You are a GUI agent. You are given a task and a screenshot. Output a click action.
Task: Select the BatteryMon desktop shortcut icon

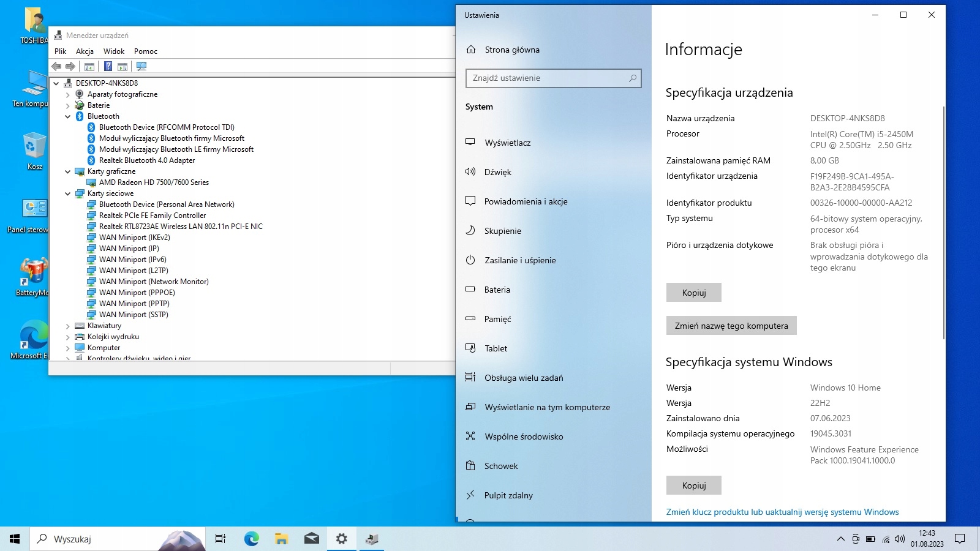pyautogui.click(x=32, y=277)
